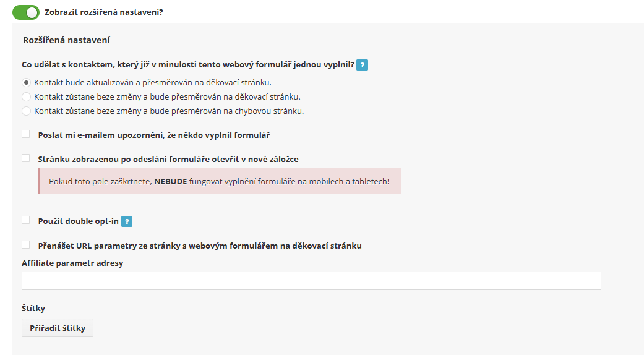Select radio for unchanged contact redirected to chybovou stránku
The width and height of the screenshot is (644, 355).
tap(26, 111)
